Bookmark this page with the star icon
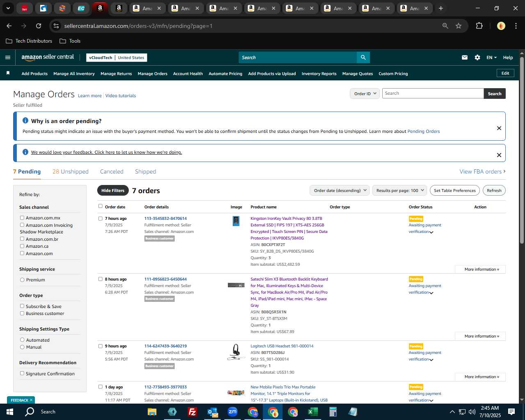The height and width of the screenshot is (420, 525). click(x=459, y=26)
